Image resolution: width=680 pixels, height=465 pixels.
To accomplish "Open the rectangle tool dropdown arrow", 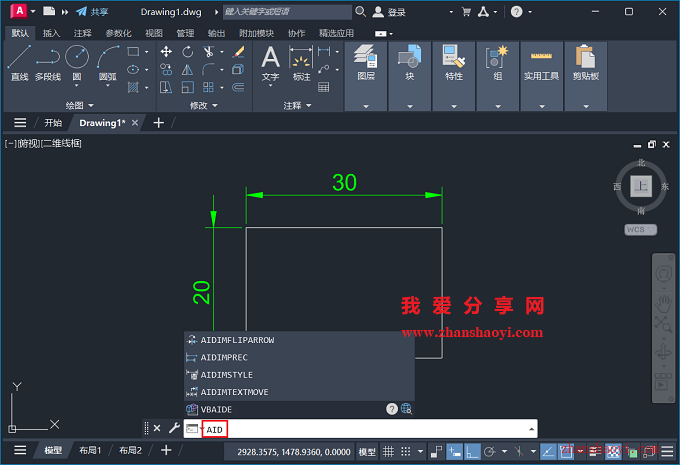I will pyautogui.click(x=147, y=52).
